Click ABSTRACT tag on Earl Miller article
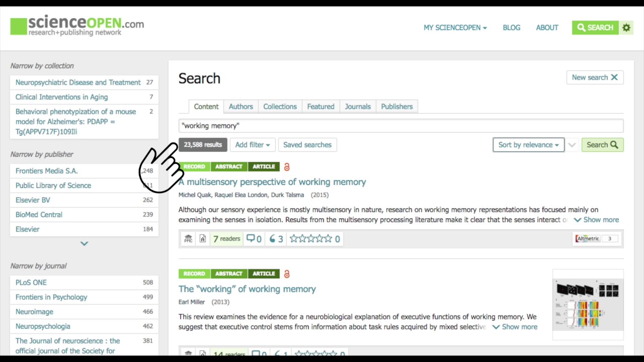The image size is (644, 362). click(229, 274)
